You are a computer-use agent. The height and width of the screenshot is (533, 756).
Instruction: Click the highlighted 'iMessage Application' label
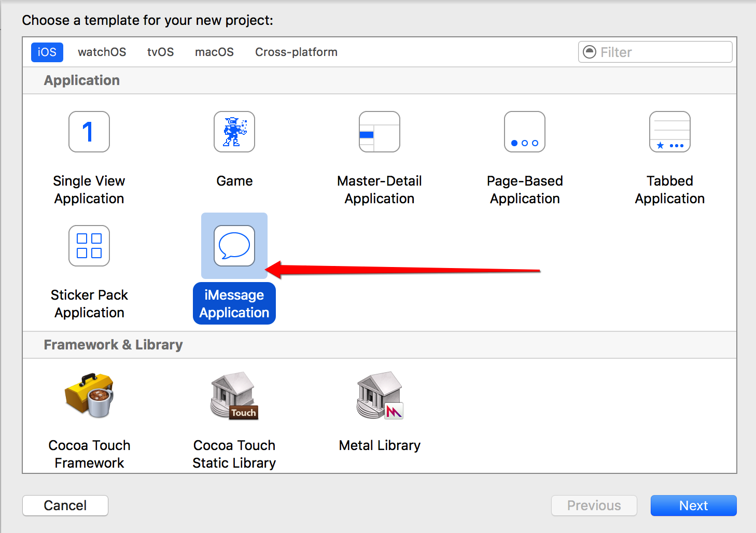234,304
